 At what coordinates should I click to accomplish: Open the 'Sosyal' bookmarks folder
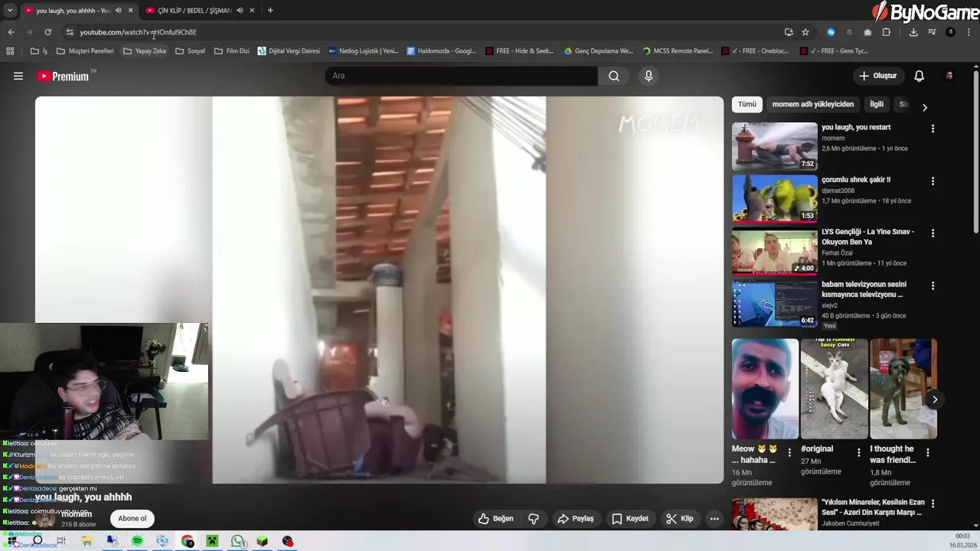190,51
